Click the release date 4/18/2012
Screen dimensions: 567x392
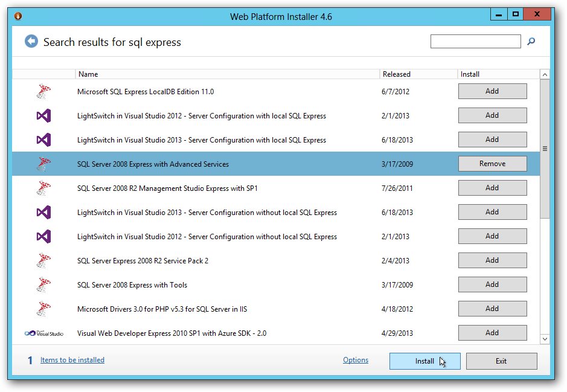397,309
